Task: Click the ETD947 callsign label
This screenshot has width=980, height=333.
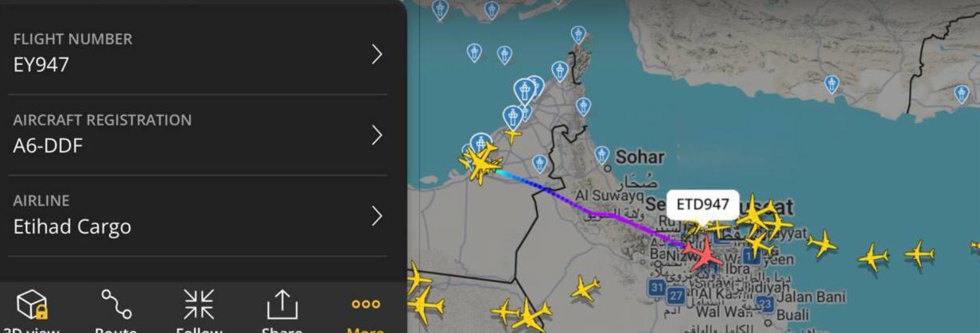Action: tap(702, 204)
